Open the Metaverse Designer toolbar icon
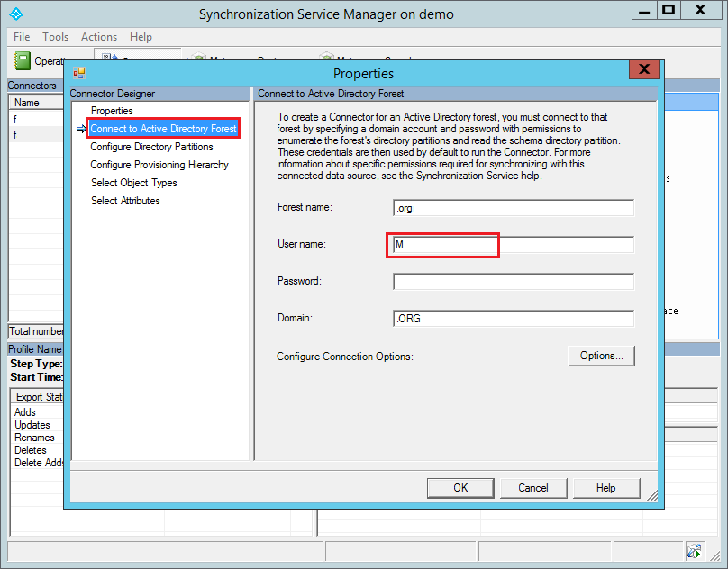Image resolution: width=728 pixels, height=569 pixels. point(198,57)
